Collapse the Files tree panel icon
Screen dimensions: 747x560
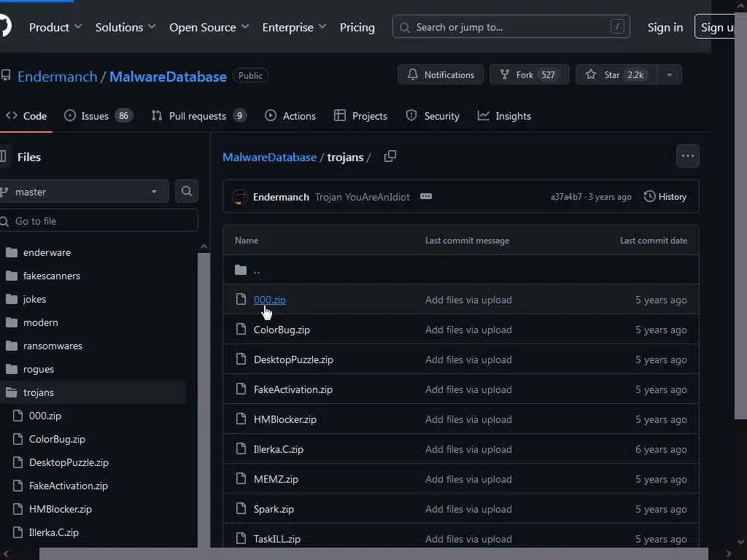pos(4,156)
